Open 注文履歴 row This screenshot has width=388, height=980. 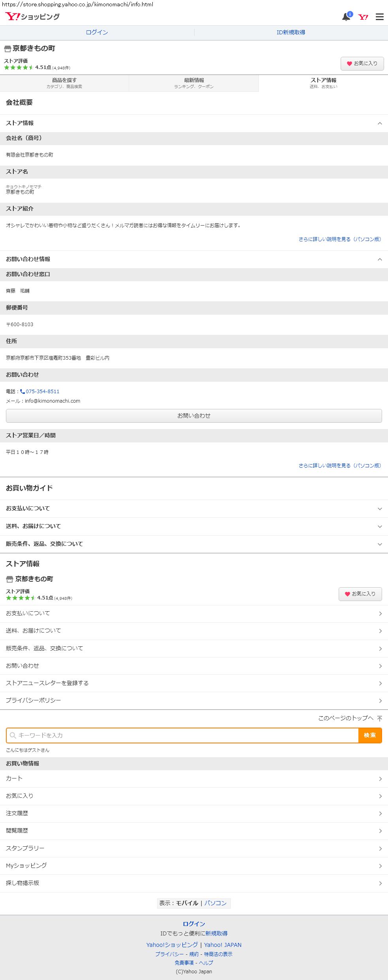point(194,813)
